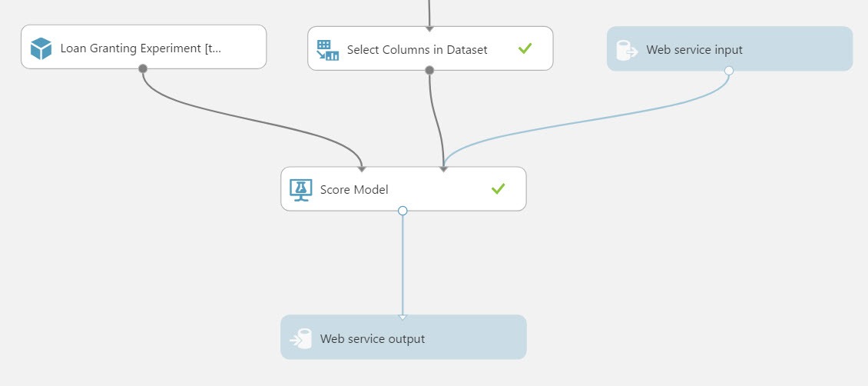Image resolution: width=868 pixels, height=386 pixels.
Task: Click Web service input output port
Action: [729, 70]
